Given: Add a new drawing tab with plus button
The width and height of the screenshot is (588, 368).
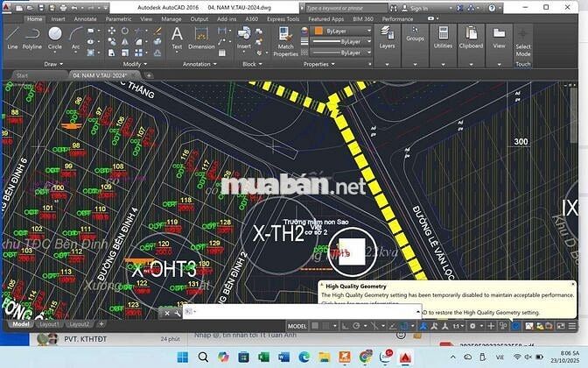Looking at the screenshot, I should (149, 75).
